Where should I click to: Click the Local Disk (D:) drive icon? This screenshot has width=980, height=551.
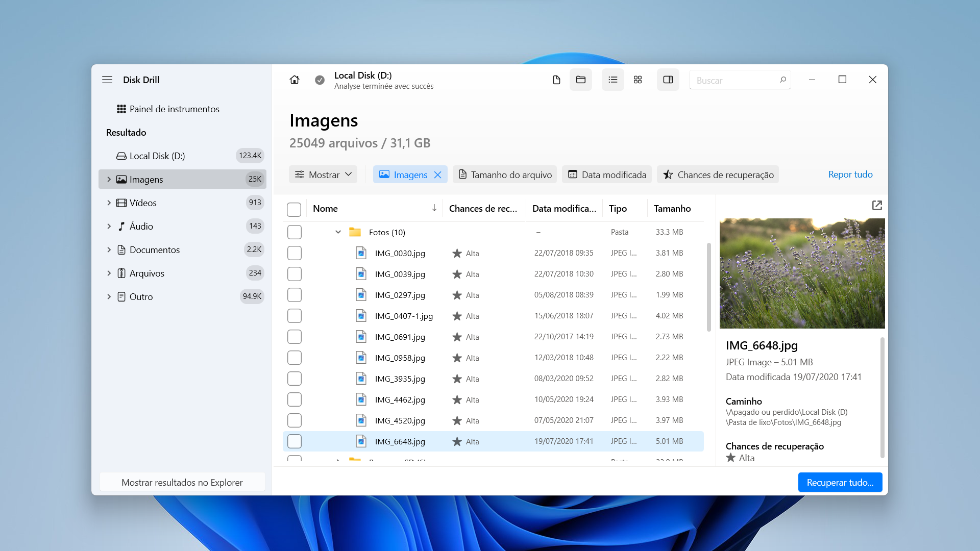point(121,156)
